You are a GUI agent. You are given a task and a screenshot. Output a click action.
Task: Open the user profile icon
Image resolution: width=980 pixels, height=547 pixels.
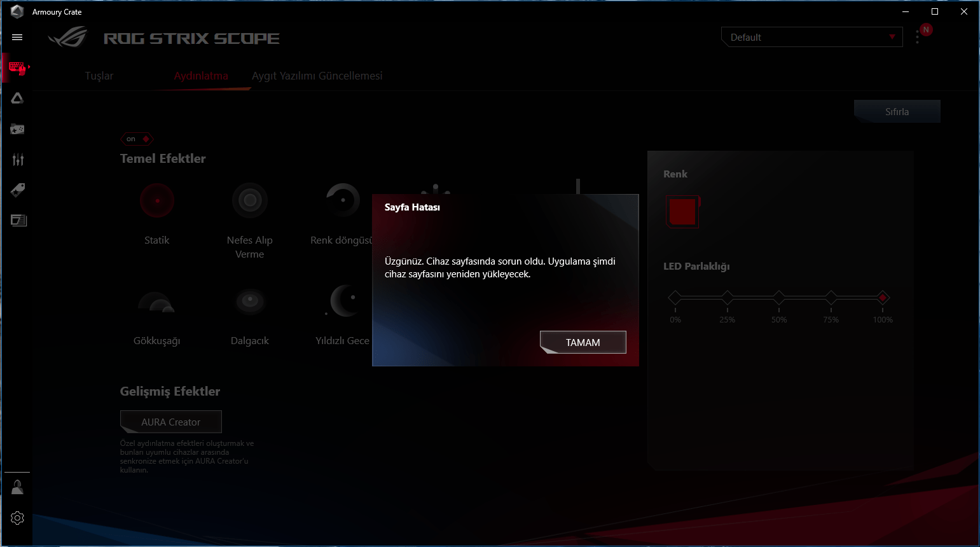click(x=17, y=487)
